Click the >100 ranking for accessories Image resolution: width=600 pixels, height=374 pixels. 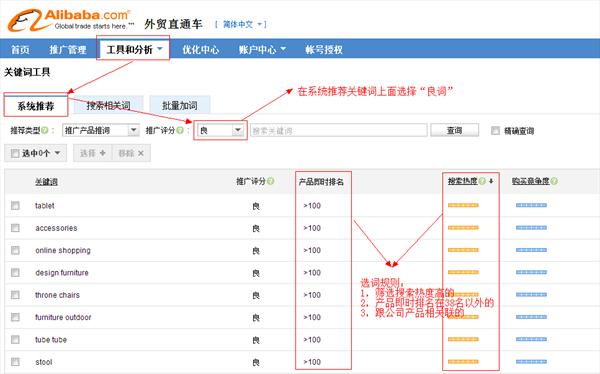[x=312, y=228]
